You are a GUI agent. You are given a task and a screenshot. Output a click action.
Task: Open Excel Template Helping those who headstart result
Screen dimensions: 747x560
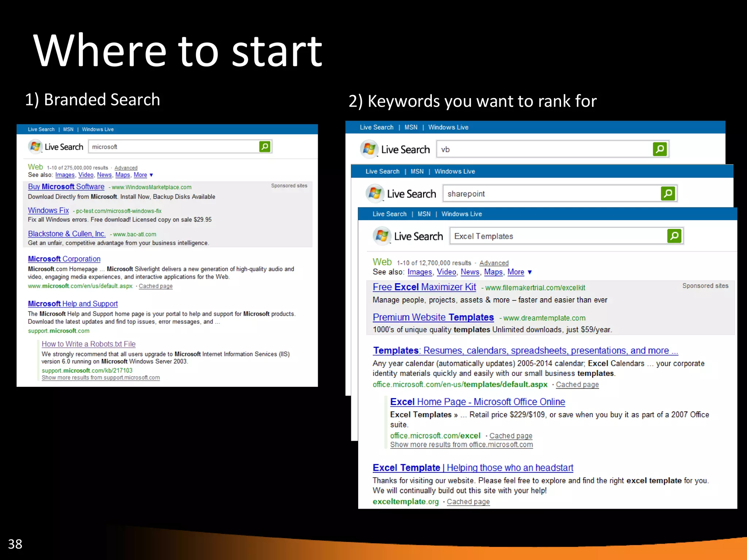pos(473,468)
